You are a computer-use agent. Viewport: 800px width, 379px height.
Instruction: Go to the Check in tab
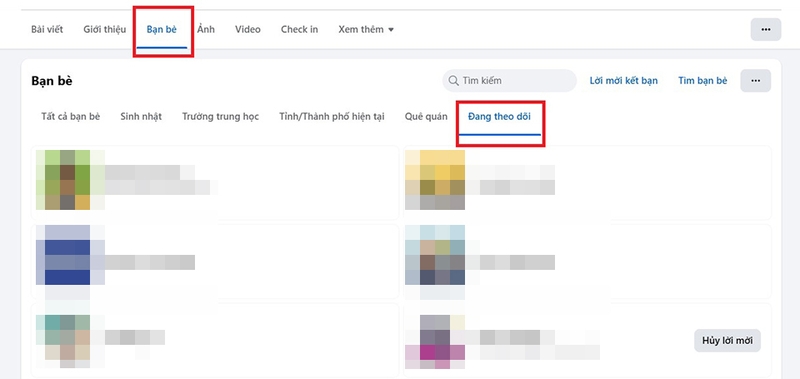click(x=299, y=30)
